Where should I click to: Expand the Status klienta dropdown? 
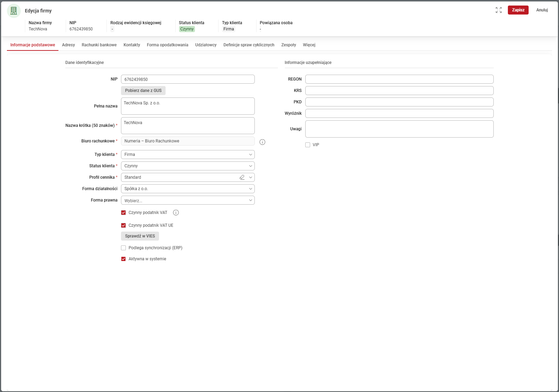(x=188, y=166)
